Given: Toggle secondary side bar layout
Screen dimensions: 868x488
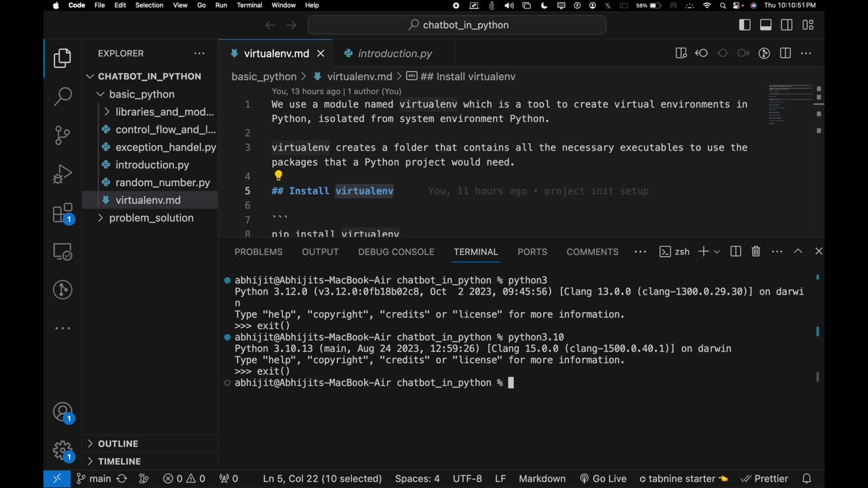Looking at the screenshot, I should 787,25.
